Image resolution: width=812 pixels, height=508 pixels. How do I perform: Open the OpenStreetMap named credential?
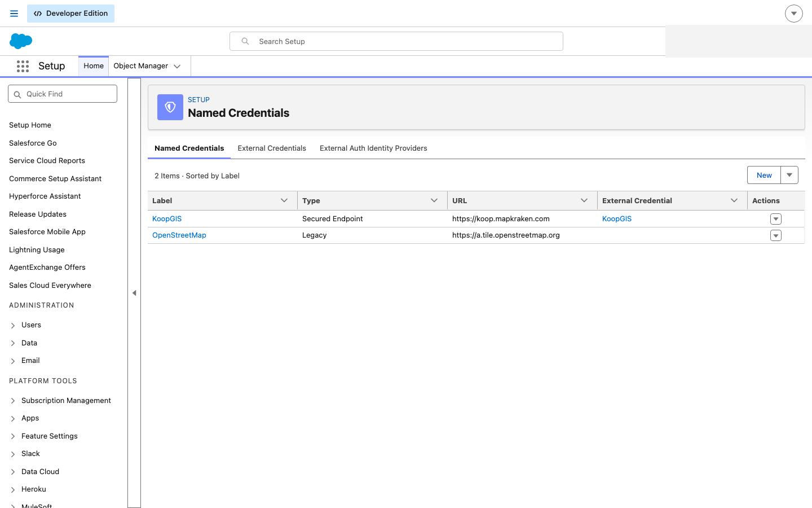coord(179,235)
